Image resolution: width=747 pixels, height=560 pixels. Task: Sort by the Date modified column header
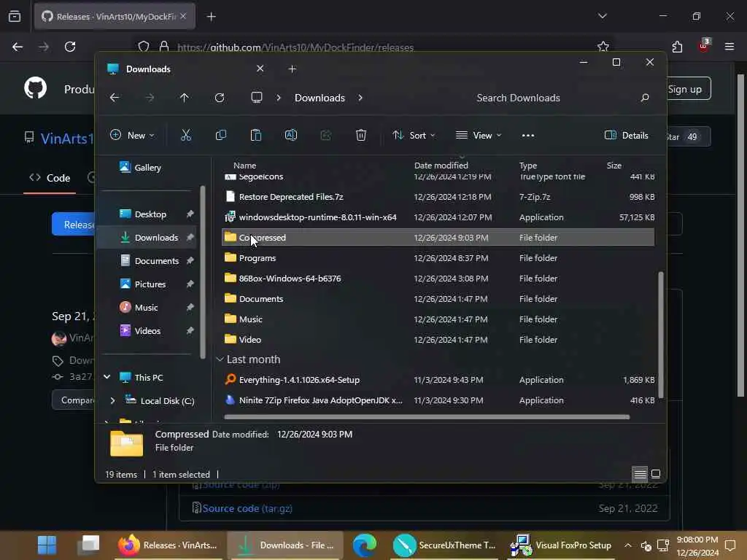coord(441,166)
